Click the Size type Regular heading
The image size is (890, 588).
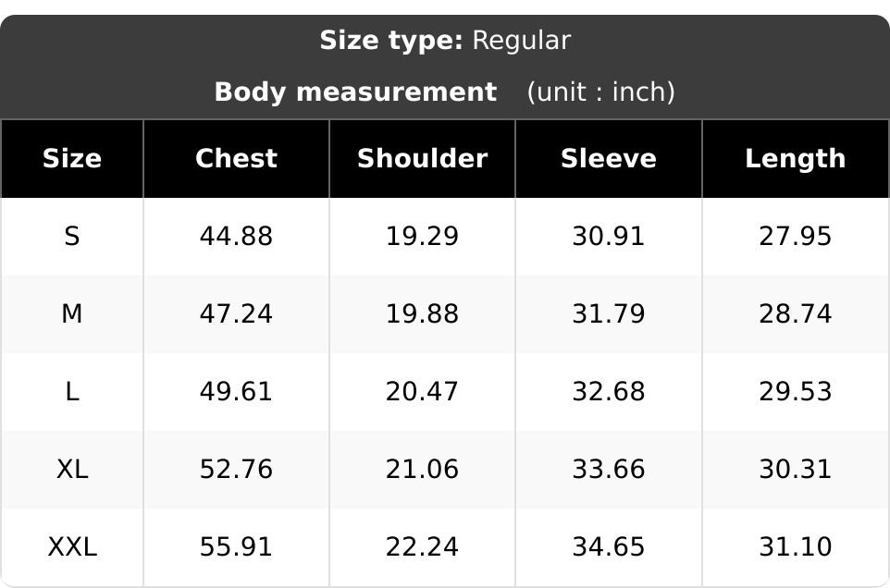(x=445, y=41)
